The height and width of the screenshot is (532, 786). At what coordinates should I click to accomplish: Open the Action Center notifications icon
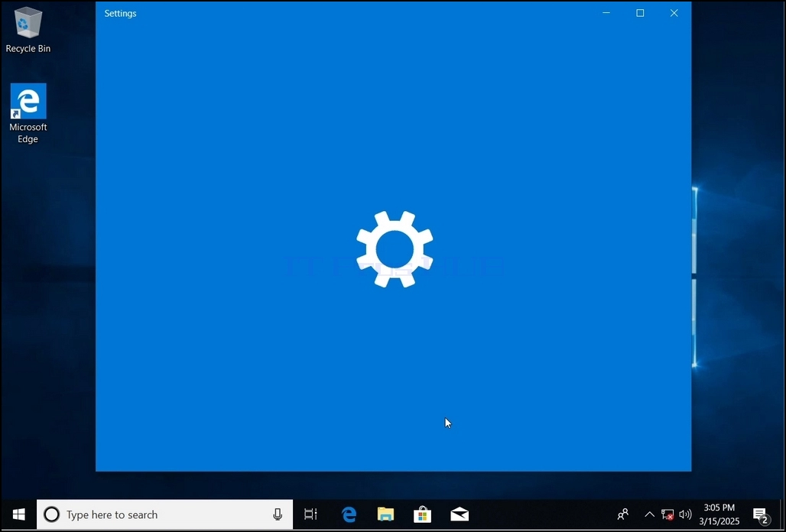[x=761, y=514]
